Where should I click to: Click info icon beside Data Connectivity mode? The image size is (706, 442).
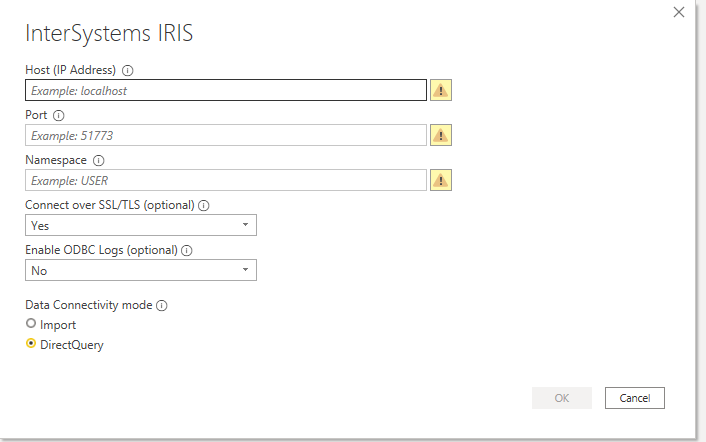[x=162, y=306]
